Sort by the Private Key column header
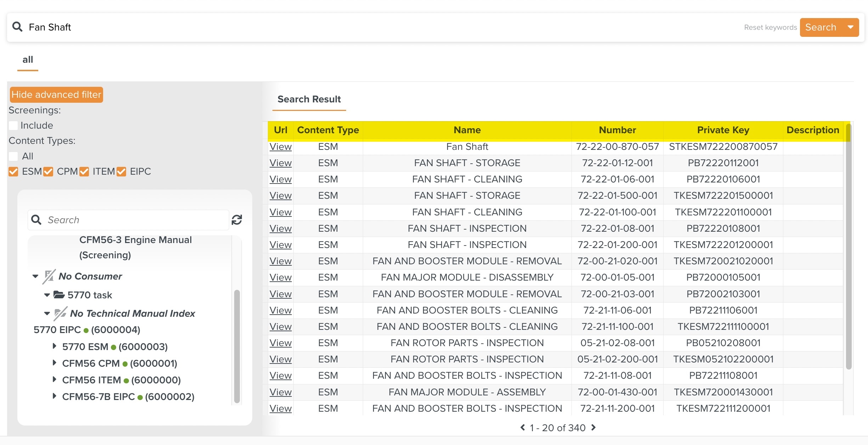This screenshot has height=445, width=868. pyautogui.click(x=723, y=130)
